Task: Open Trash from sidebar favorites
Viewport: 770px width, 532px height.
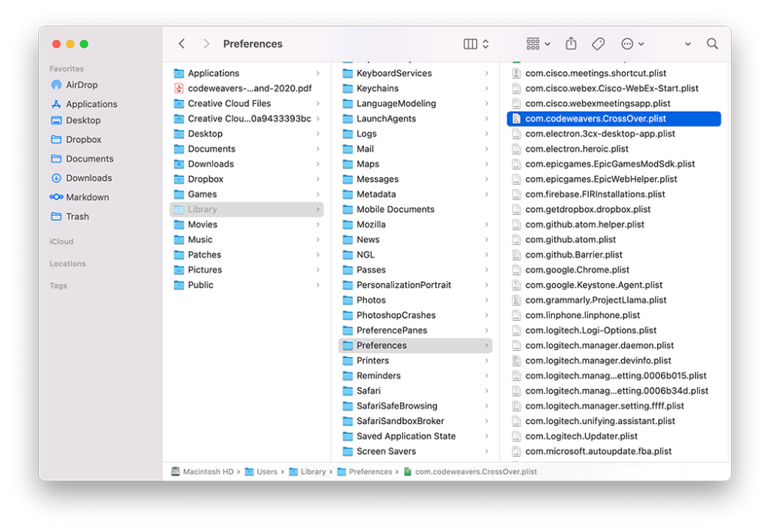Action: pyautogui.click(x=77, y=216)
